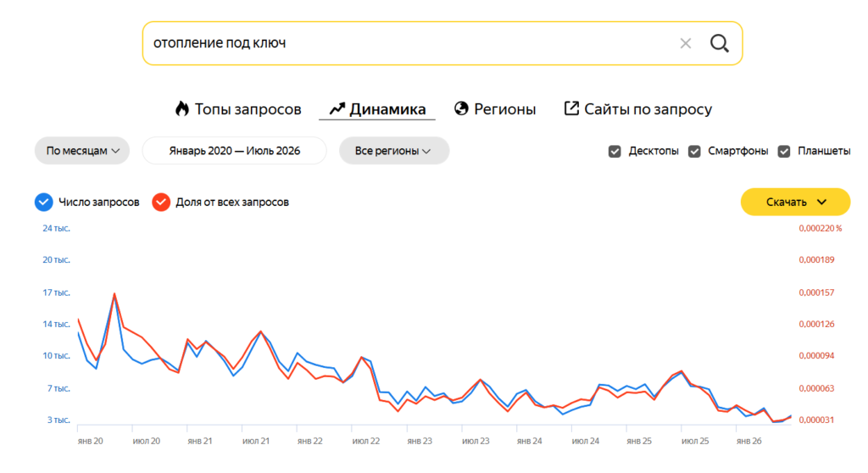Open the Скачать download menu
Image resolution: width=868 pixels, height=473 pixels.
(x=795, y=202)
